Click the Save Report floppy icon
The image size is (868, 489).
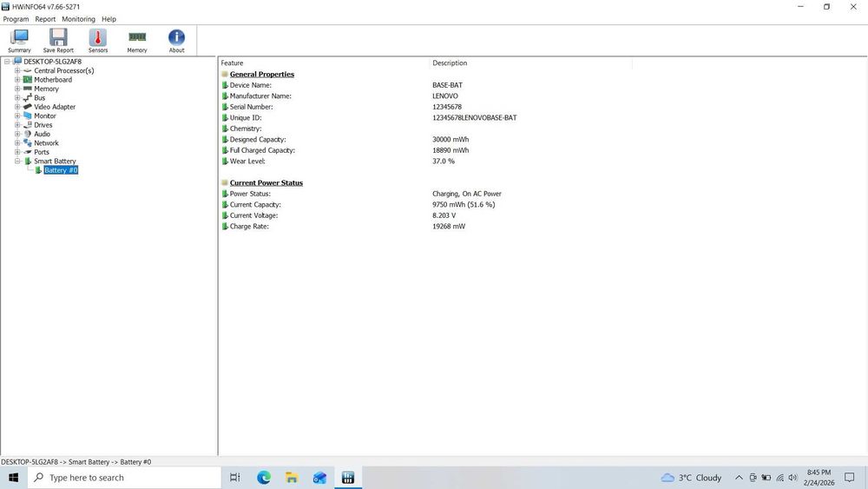58,41
